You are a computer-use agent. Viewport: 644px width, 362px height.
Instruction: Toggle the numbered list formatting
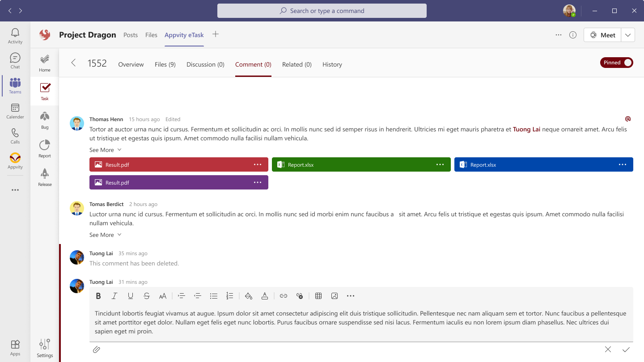[229, 295]
